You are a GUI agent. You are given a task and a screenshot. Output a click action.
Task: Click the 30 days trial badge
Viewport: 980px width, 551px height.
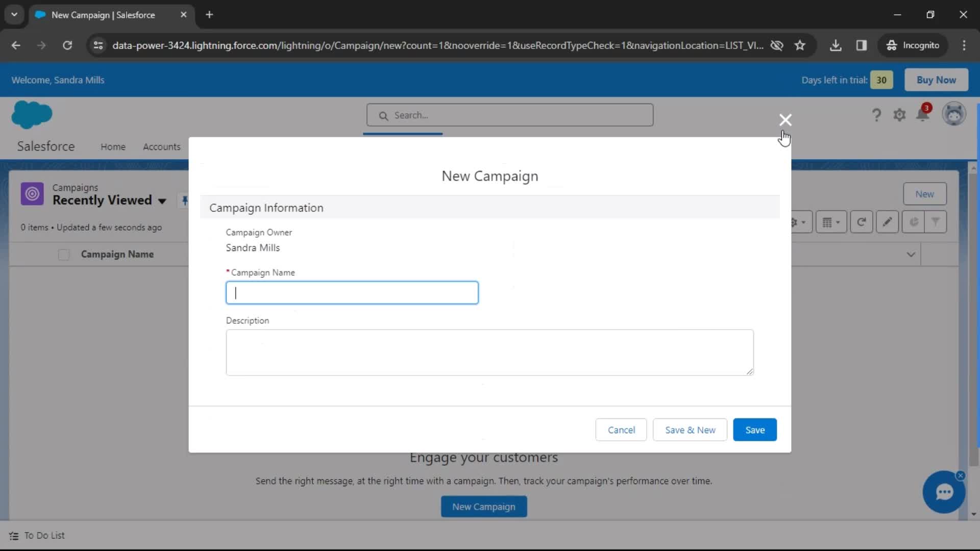click(x=881, y=80)
